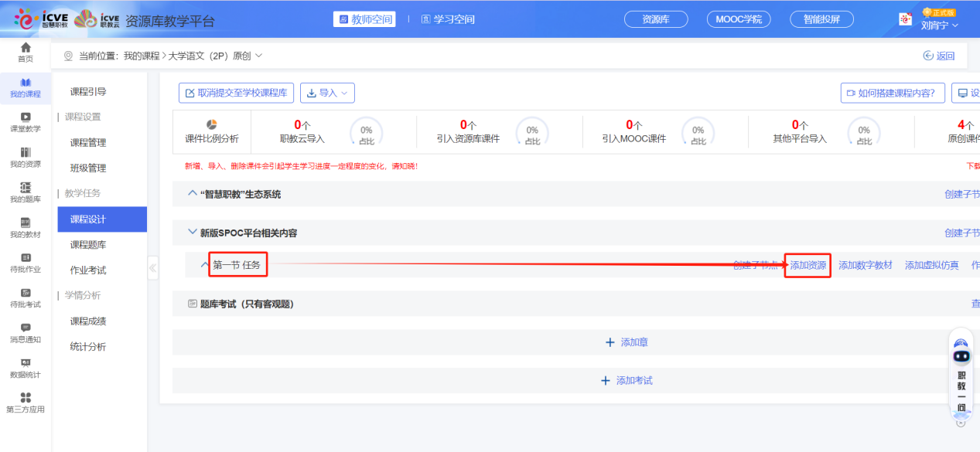Switch to 学习空间 tab
The image size is (980, 452).
click(448, 19)
